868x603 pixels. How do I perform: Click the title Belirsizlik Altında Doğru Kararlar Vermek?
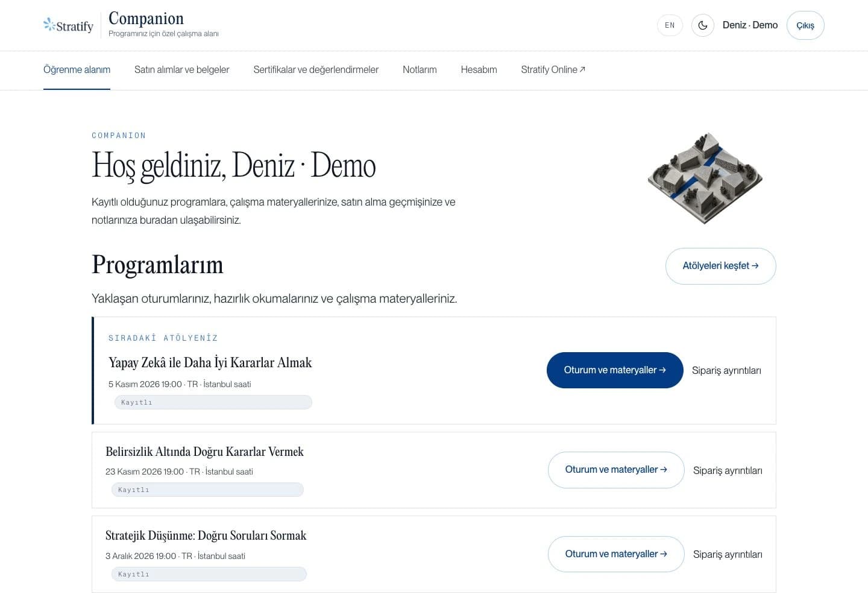pos(204,452)
